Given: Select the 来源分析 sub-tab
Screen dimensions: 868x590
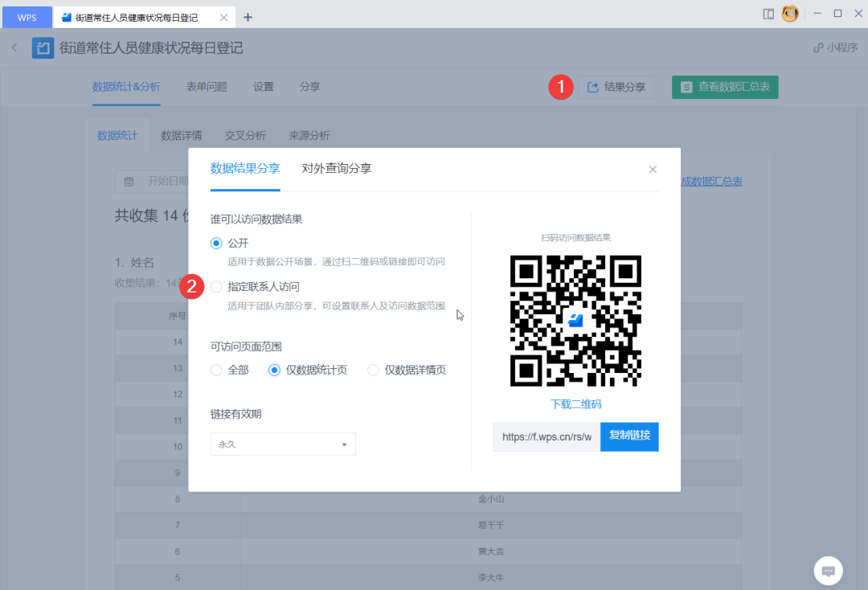Looking at the screenshot, I should point(309,136).
